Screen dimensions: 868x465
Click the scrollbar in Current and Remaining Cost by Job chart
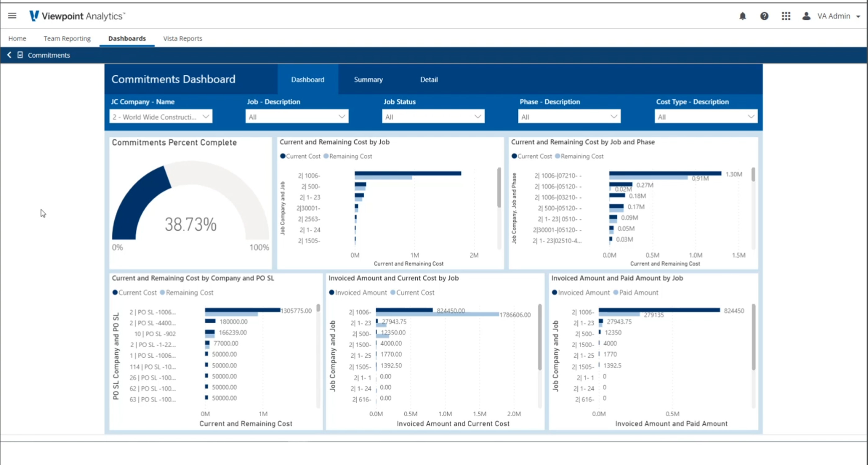pyautogui.click(x=499, y=187)
